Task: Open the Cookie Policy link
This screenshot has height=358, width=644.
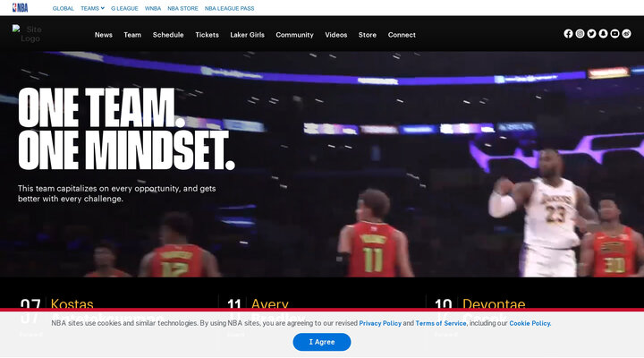Action: tap(530, 323)
